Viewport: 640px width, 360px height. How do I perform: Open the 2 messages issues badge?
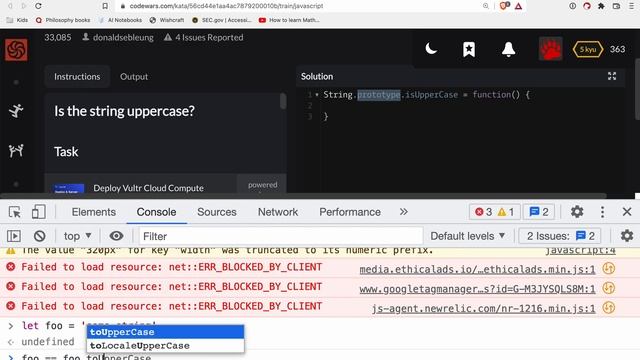pyautogui.click(x=539, y=212)
